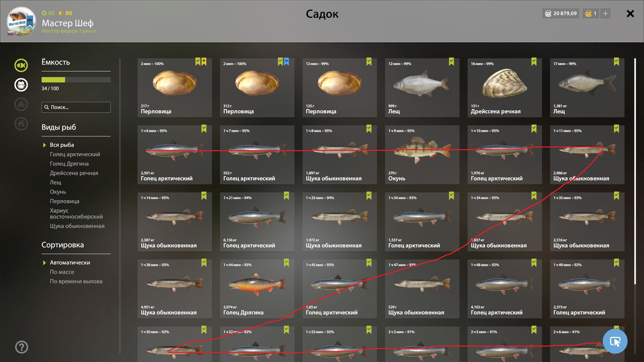The width and height of the screenshot is (644, 362).
Task: Open the help question mark icon
Action: [x=21, y=347]
